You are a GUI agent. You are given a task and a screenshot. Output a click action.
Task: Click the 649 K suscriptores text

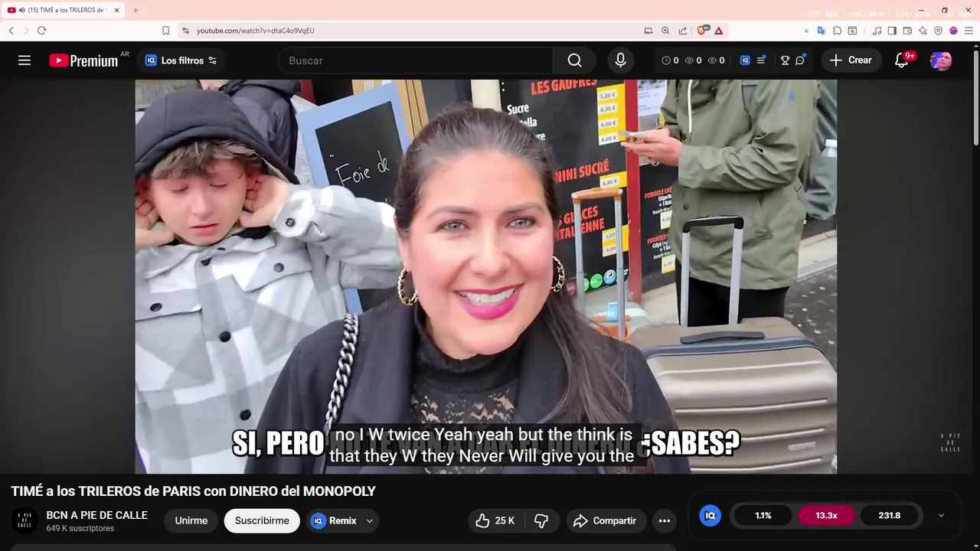point(80,529)
